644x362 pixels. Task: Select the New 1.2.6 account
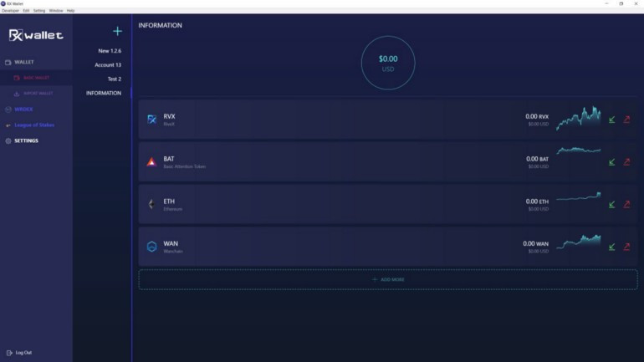coord(110,51)
